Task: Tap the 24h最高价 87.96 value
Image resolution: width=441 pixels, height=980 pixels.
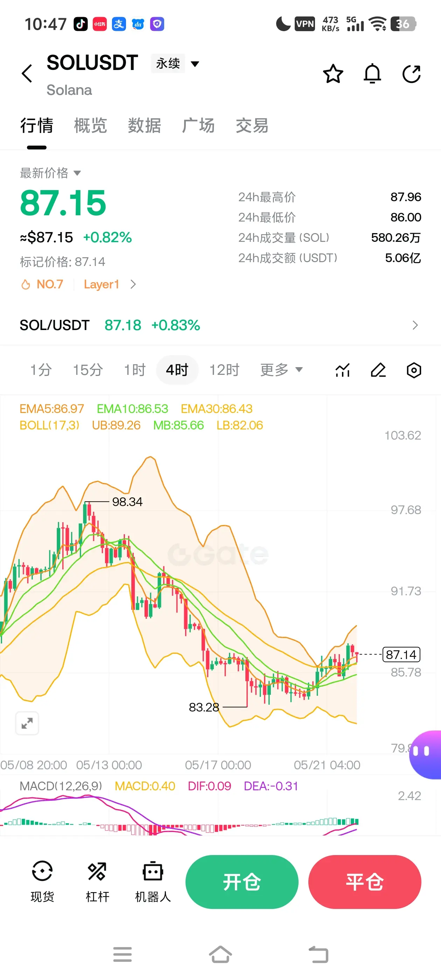Action: pos(406,197)
